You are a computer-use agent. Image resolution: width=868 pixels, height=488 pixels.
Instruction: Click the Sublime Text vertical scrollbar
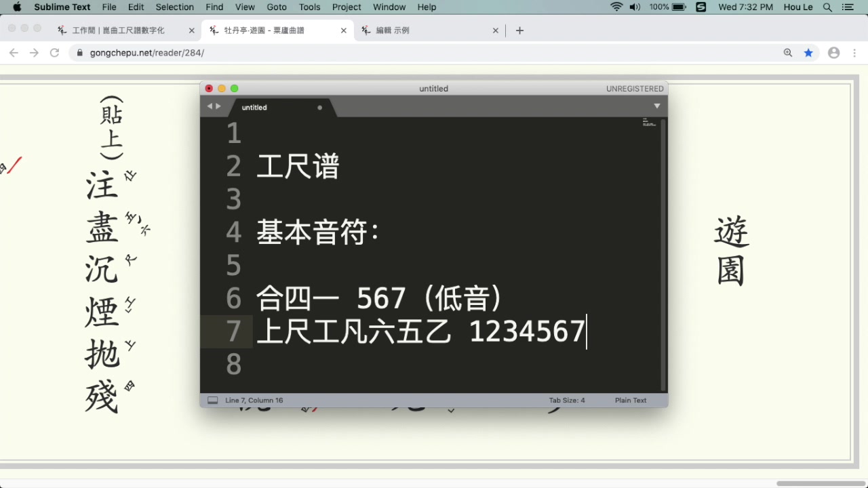pos(664,254)
